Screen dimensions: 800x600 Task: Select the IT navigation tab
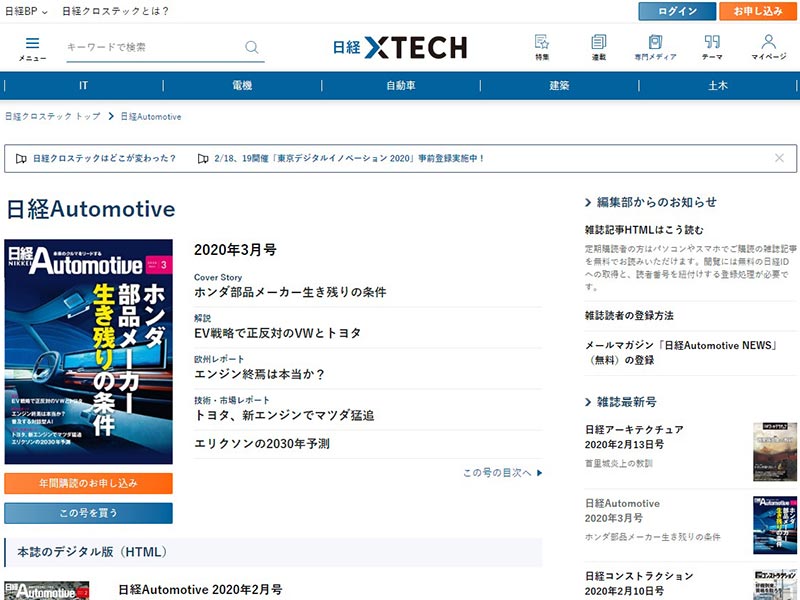(83, 85)
